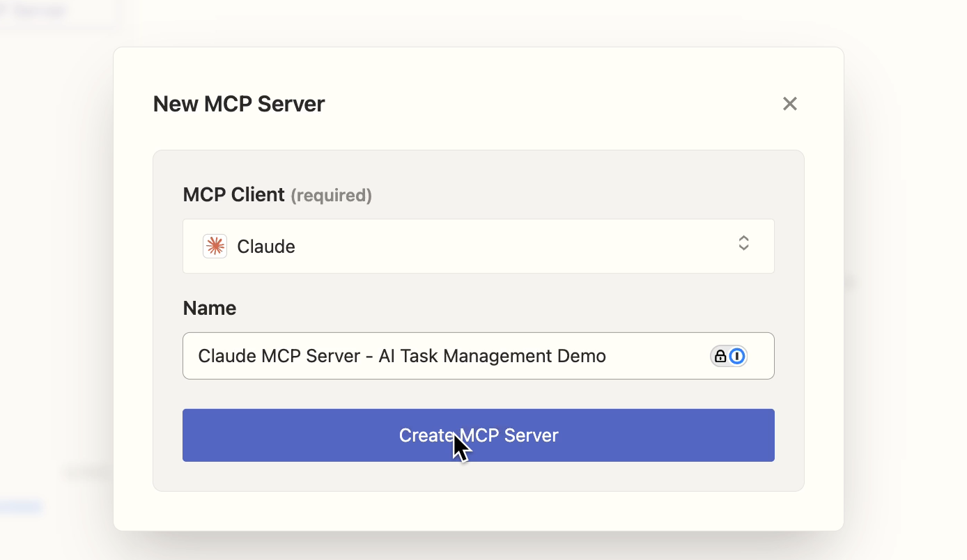
Task: Click the "MCP Client" field label
Action: pos(233,195)
